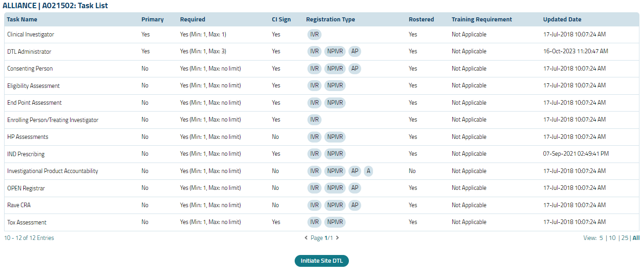Click AP badge in DTL Administrator row
This screenshot has width=644, height=270.
[x=355, y=51]
